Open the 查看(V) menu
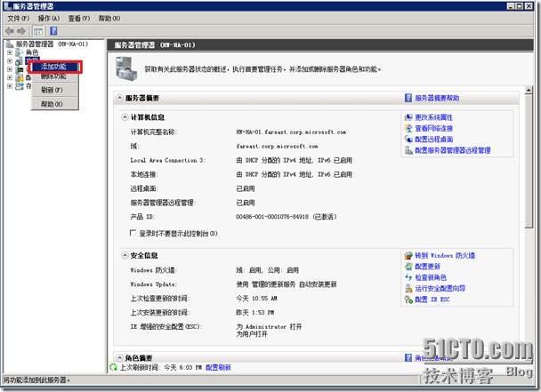The image size is (541, 392). (79, 19)
